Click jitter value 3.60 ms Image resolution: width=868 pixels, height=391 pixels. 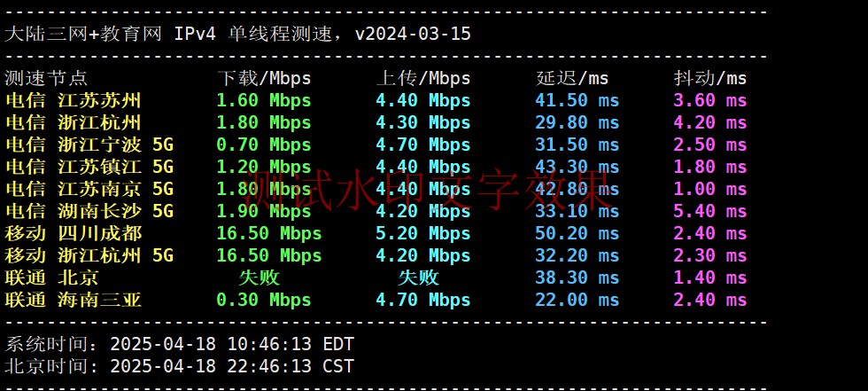pos(710,100)
